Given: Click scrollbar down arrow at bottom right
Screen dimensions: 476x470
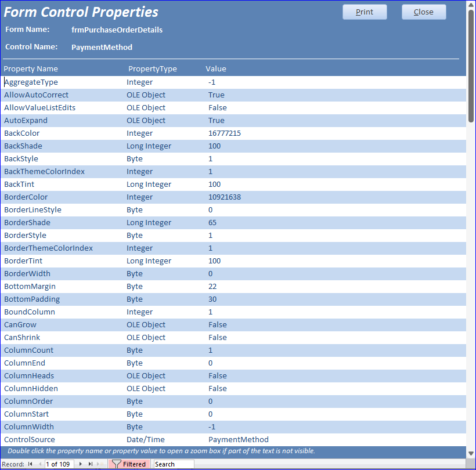Looking at the screenshot, I should 471,454.
